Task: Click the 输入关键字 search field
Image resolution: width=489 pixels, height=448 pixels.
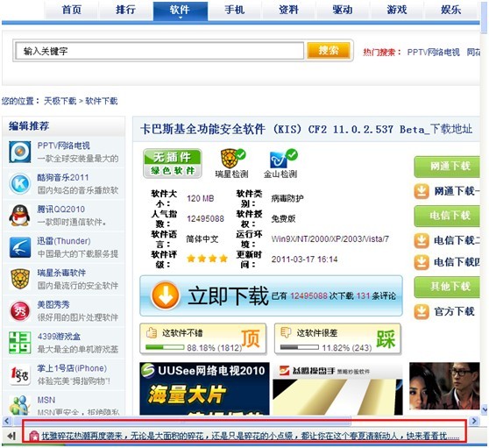Action: 159,51
